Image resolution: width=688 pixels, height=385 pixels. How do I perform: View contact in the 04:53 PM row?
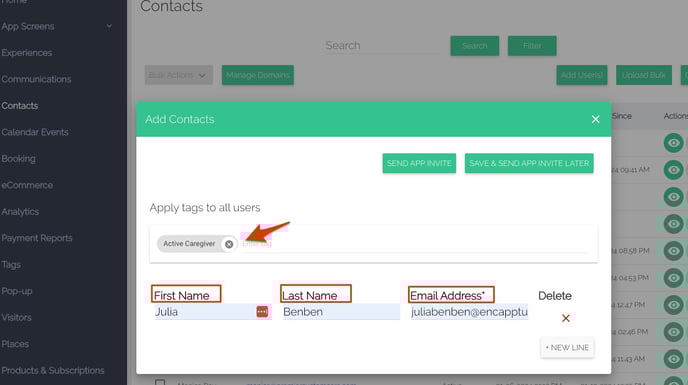pyautogui.click(x=674, y=278)
